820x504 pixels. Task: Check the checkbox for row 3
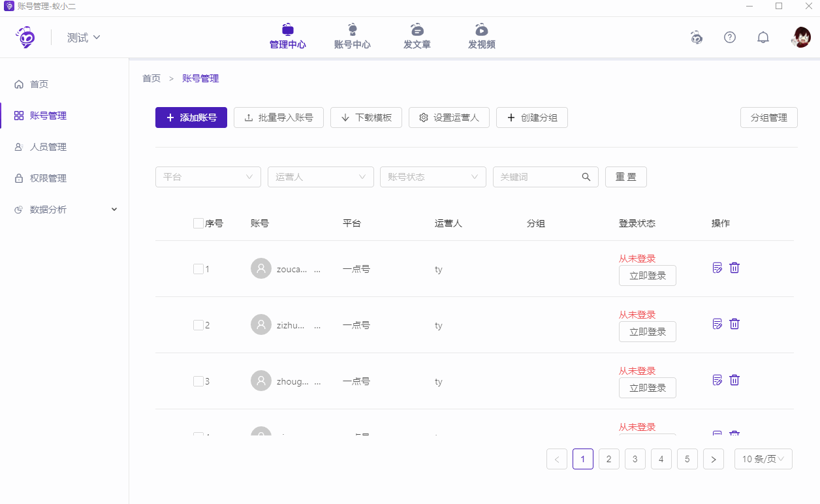(198, 381)
